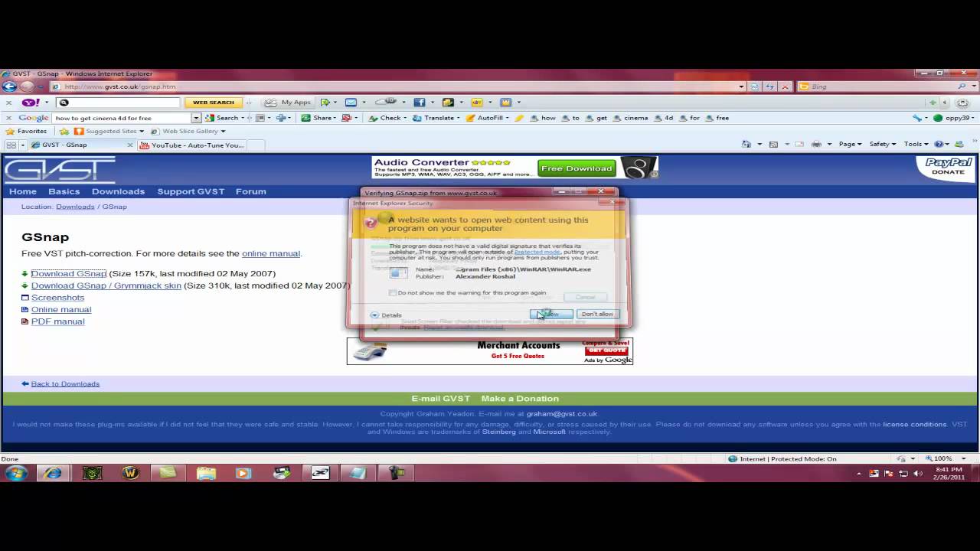Open World of Warcraft taskbar icon

click(x=129, y=473)
